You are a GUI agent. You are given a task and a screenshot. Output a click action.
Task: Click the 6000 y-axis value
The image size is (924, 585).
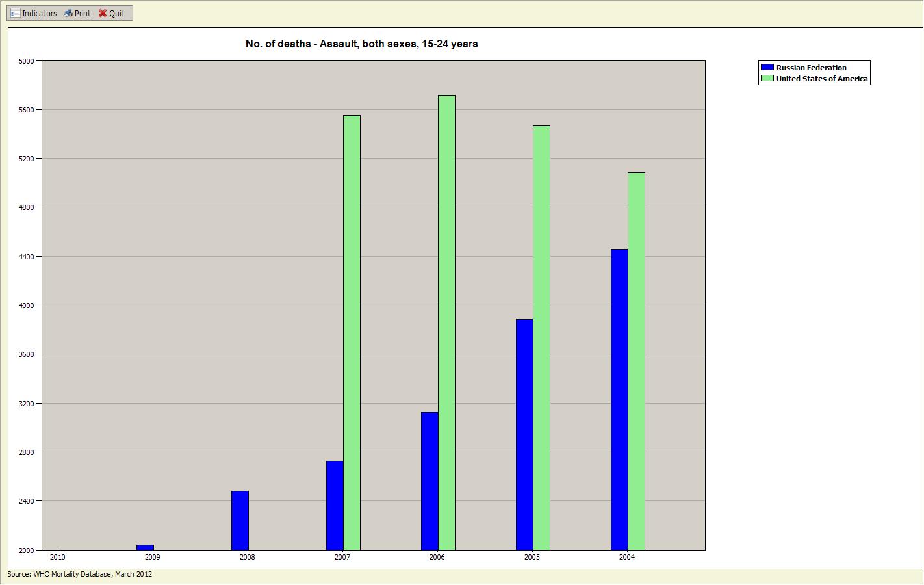click(26, 61)
